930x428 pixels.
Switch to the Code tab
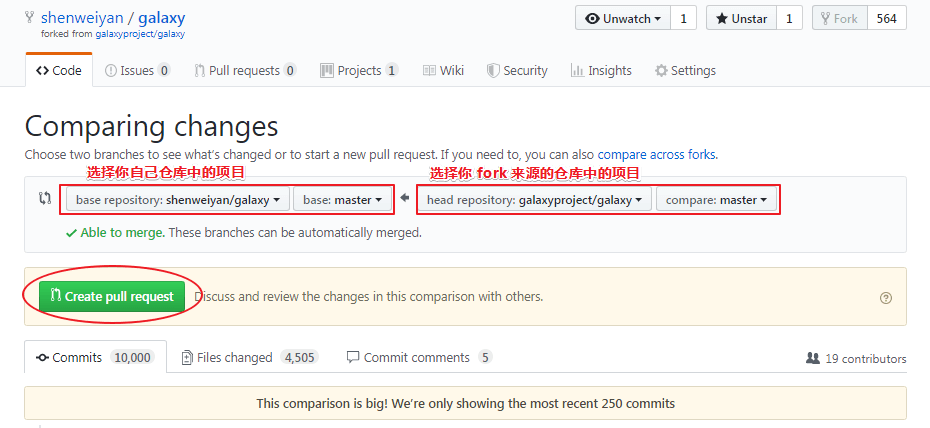(x=59, y=71)
